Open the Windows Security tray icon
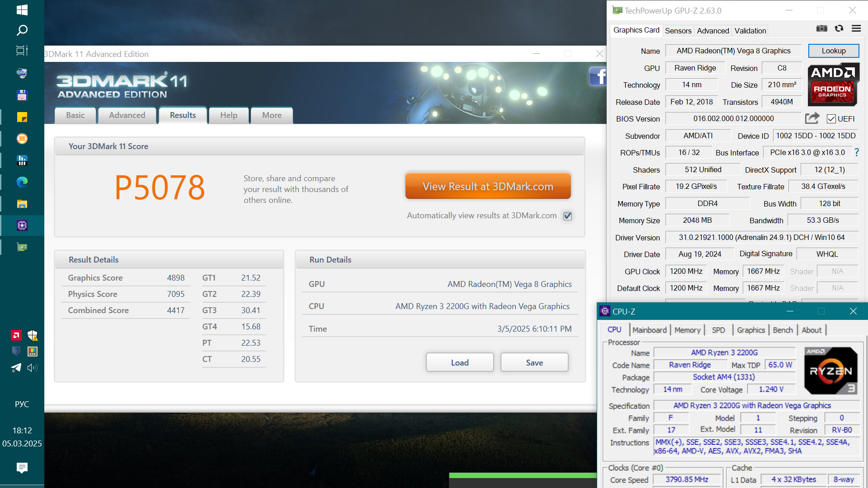 click(x=32, y=335)
